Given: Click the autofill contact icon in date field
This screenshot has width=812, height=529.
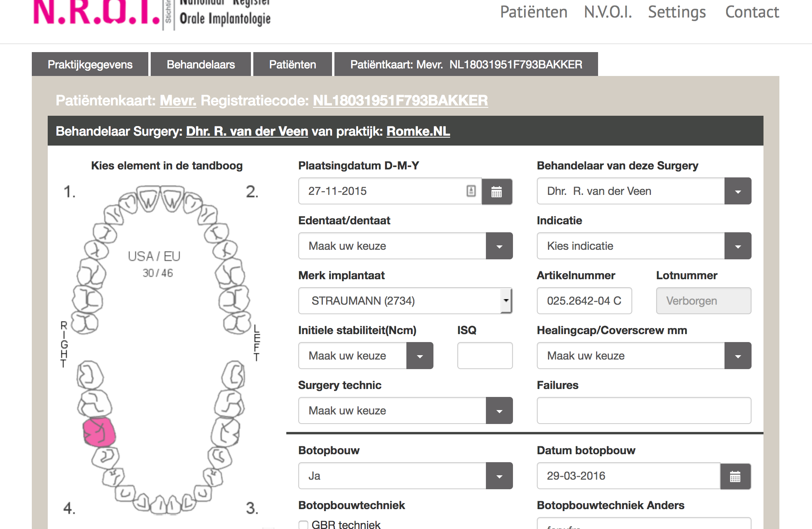Looking at the screenshot, I should [x=471, y=191].
